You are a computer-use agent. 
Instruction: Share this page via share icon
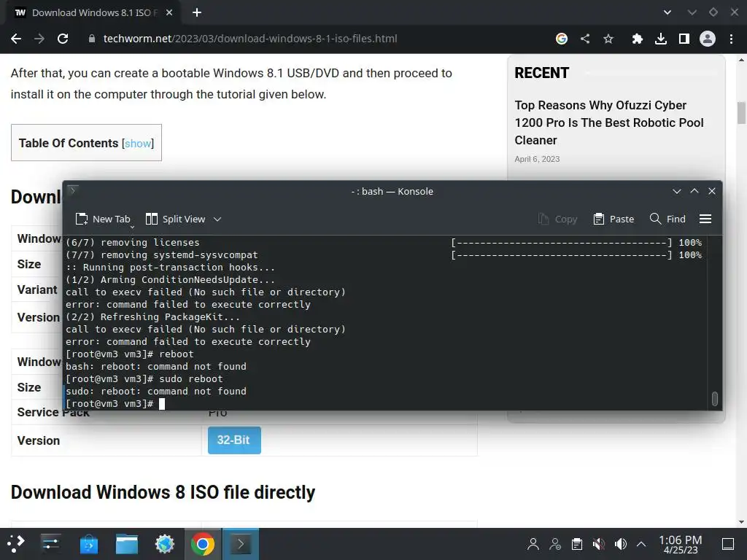585,39
